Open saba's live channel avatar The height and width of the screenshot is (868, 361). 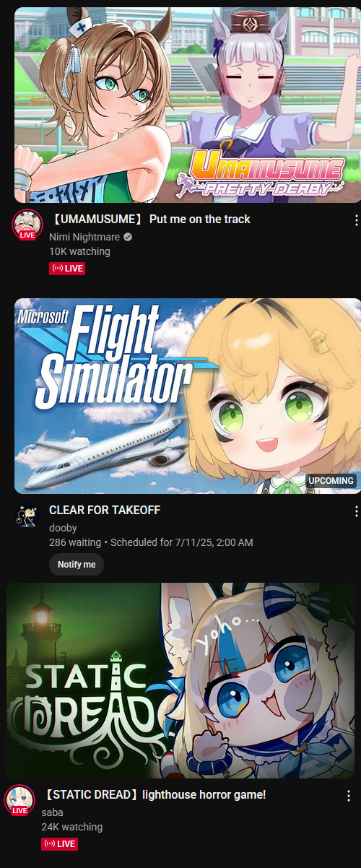(x=19, y=799)
